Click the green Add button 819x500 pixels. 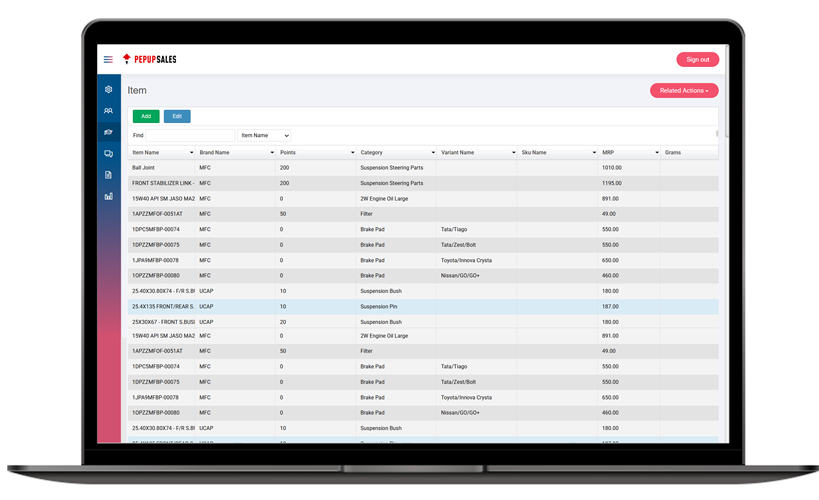[x=146, y=116]
